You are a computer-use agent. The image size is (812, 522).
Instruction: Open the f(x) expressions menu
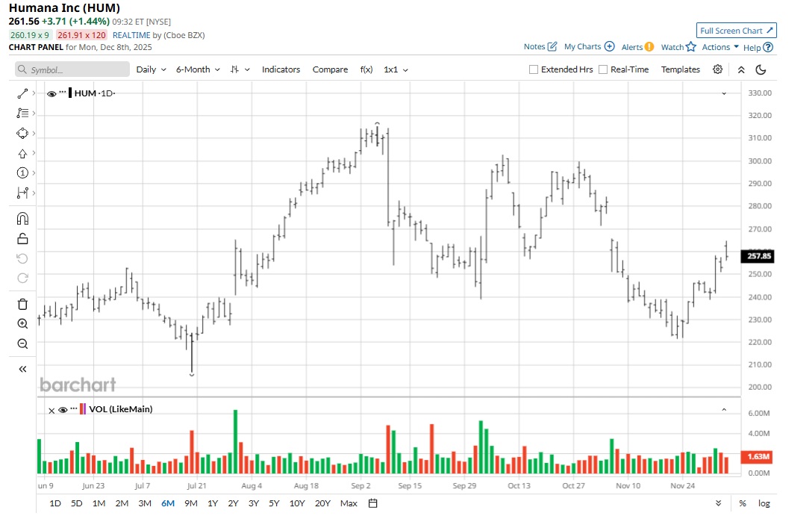pos(366,69)
